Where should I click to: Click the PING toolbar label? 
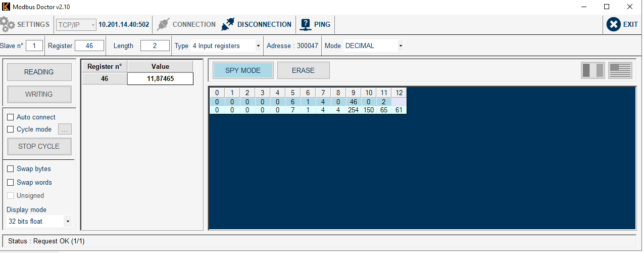click(322, 24)
